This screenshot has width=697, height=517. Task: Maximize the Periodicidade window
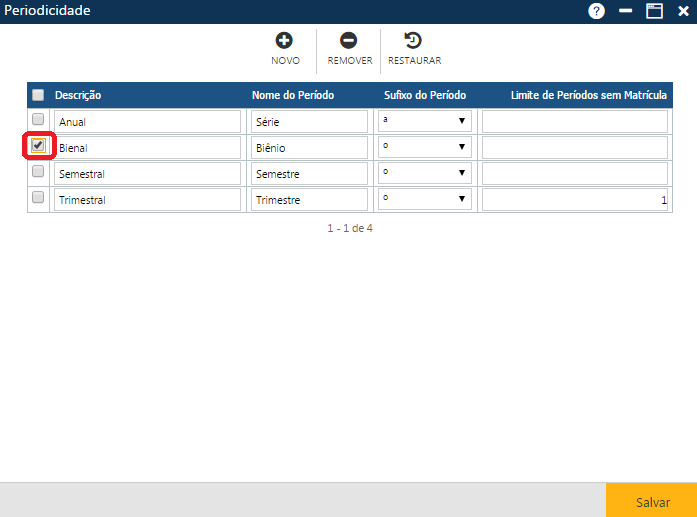(x=655, y=11)
